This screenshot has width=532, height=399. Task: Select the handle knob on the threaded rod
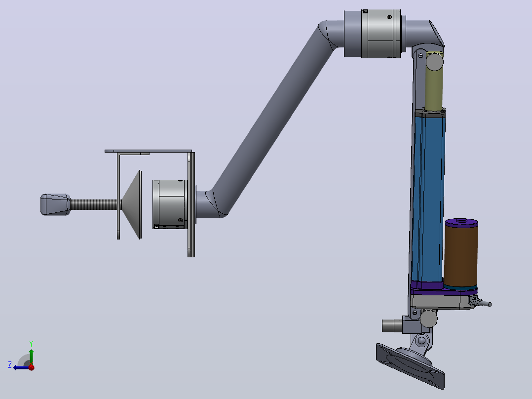(55, 204)
